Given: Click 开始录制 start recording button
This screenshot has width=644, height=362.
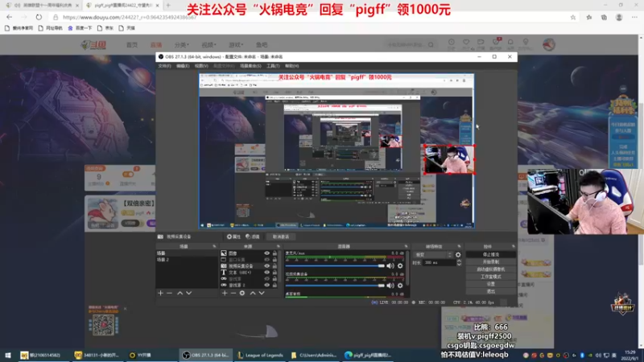Looking at the screenshot, I should click(x=491, y=262).
